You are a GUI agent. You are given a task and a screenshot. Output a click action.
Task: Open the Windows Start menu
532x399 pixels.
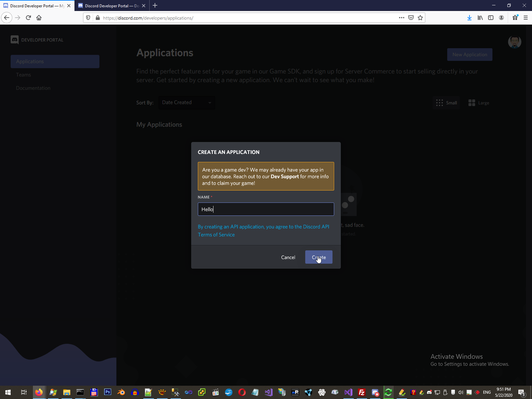(x=8, y=392)
